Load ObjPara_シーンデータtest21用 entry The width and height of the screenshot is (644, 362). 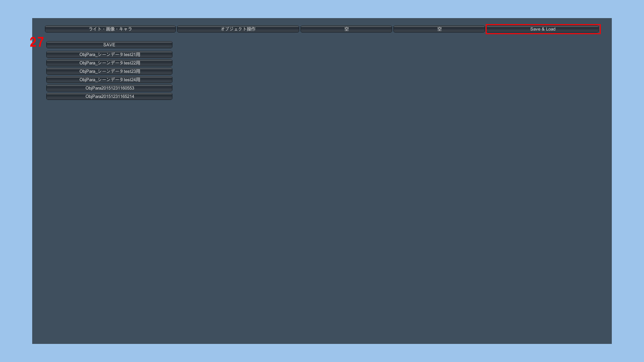click(x=109, y=55)
